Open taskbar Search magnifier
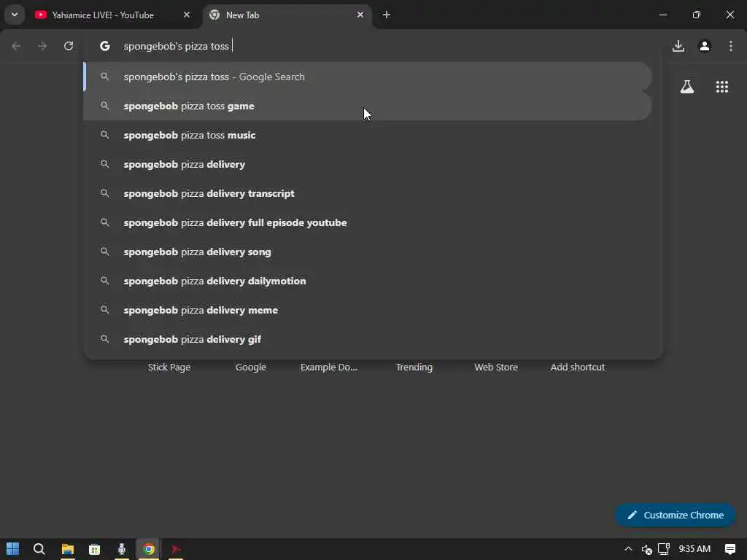This screenshot has height=560, width=747. pos(39,549)
